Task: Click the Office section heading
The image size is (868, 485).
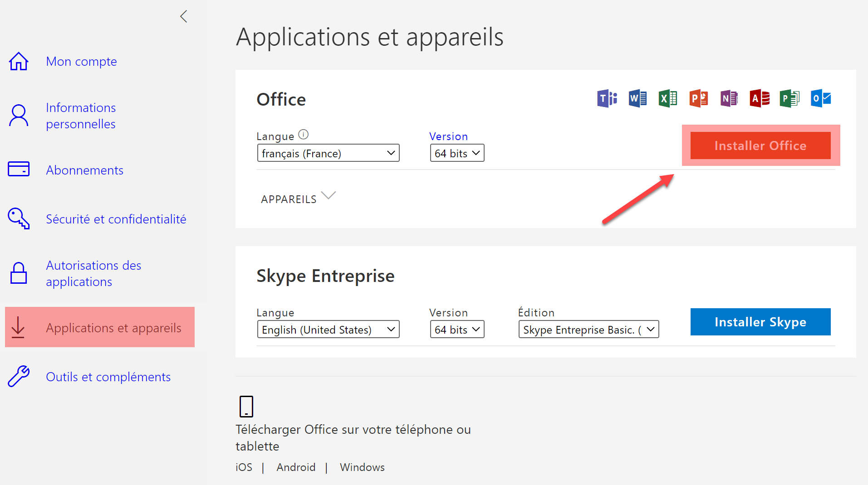Action: coord(281,99)
